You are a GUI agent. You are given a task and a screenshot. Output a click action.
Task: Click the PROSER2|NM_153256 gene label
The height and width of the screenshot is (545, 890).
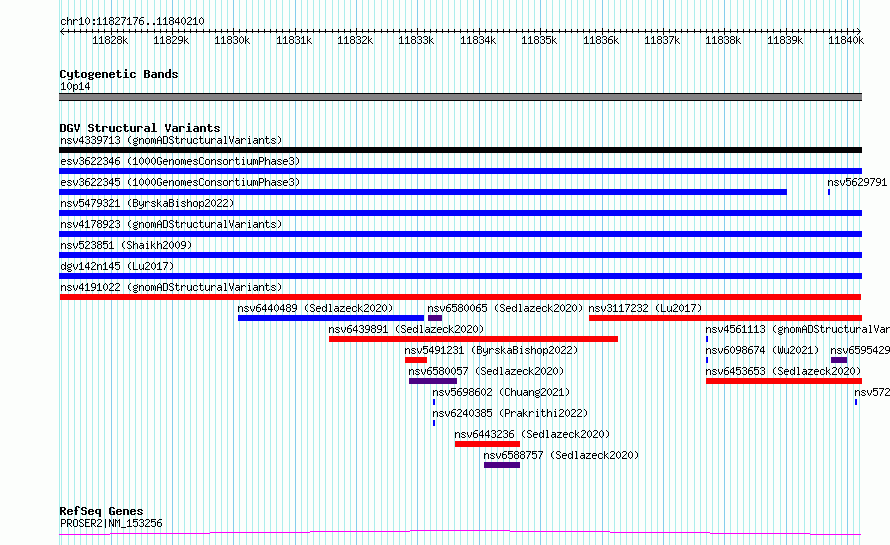pos(111,523)
